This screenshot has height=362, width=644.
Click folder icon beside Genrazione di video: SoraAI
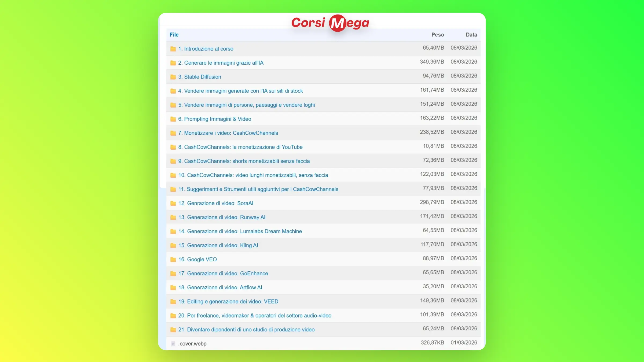pos(173,203)
